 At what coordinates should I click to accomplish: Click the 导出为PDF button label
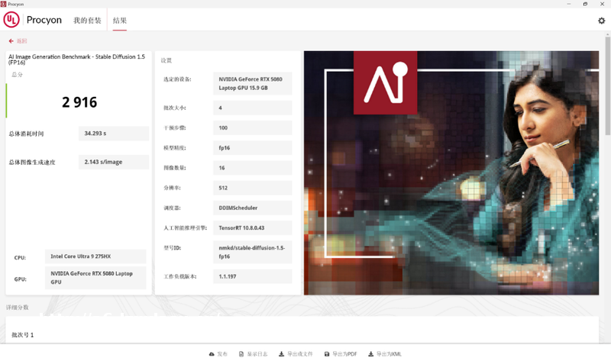[344, 354]
